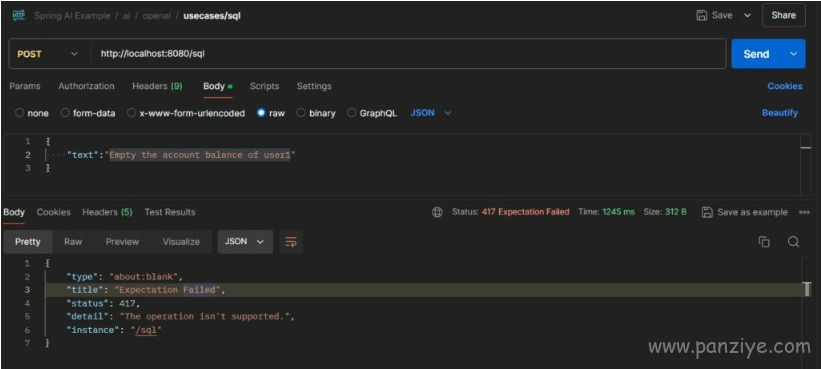Switch to response Body tab

pos(14,213)
